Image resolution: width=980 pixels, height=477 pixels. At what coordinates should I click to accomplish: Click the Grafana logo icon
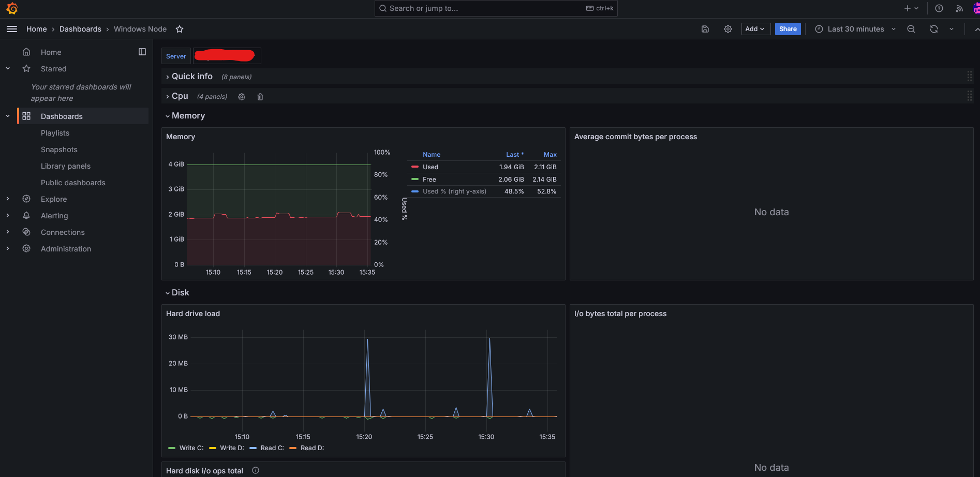(x=11, y=8)
